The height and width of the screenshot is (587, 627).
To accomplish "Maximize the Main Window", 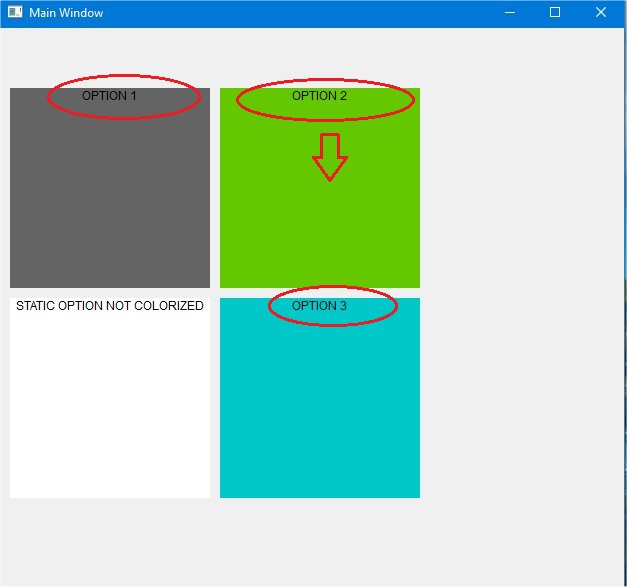I will click(x=555, y=13).
